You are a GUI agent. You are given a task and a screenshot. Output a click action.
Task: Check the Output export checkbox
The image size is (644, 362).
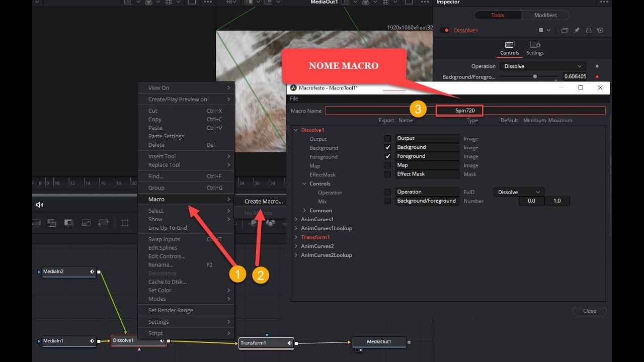pos(387,138)
